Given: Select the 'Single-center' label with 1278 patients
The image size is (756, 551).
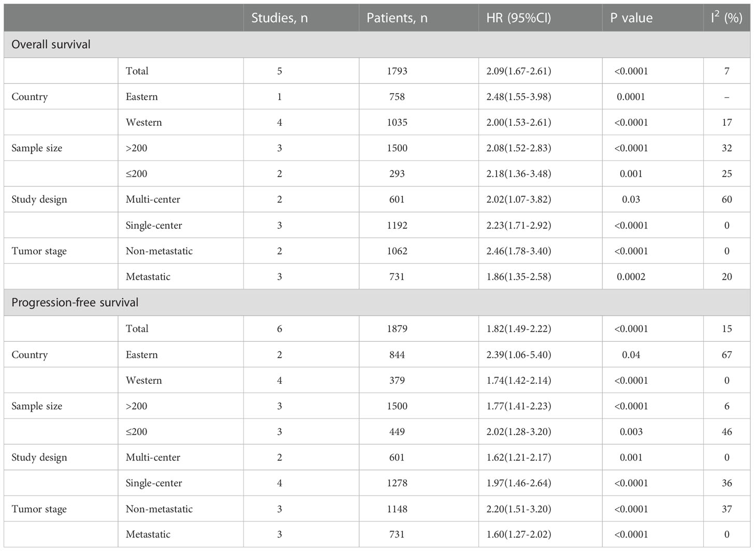Looking at the screenshot, I should (x=154, y=483).
